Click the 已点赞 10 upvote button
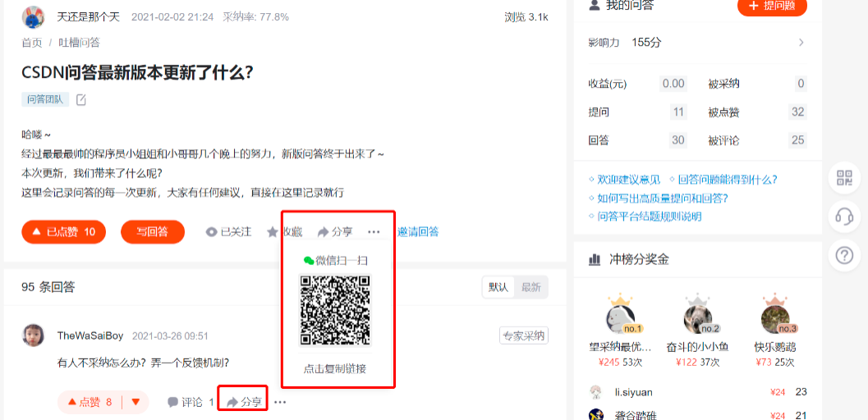868x420 pixels. click(x=64, y=232)
